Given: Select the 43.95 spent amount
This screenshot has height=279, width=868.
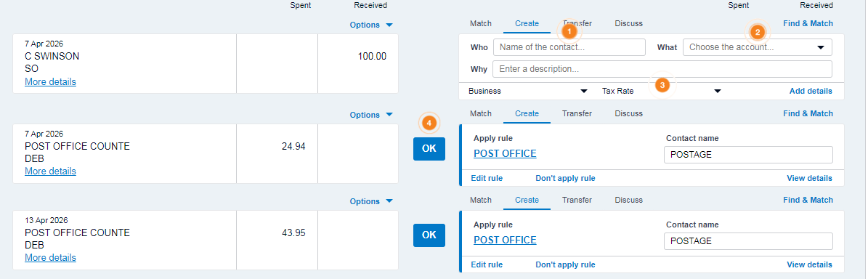Looking at the screenshot, I should 293,233.
